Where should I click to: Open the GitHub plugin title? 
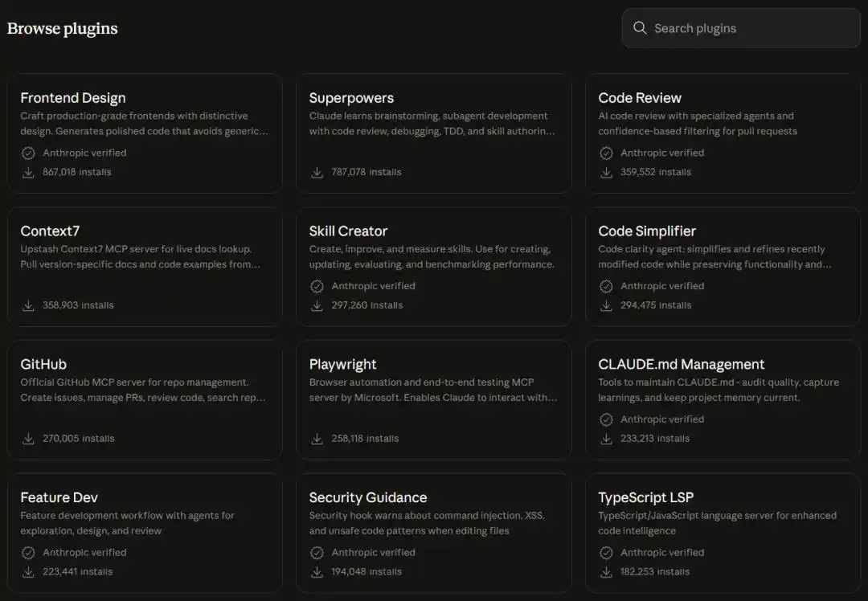(x=43, y=364)
